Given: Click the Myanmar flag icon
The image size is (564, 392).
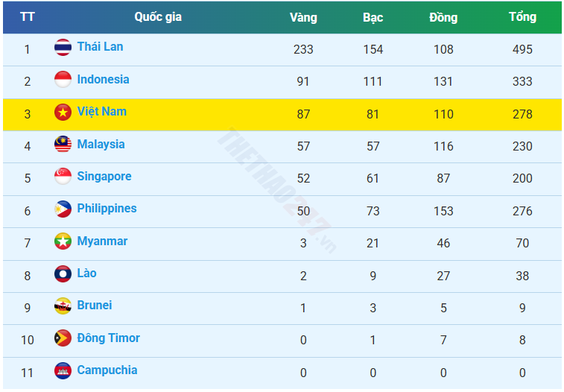Looking at the screenshot, I should pos(63,241).
